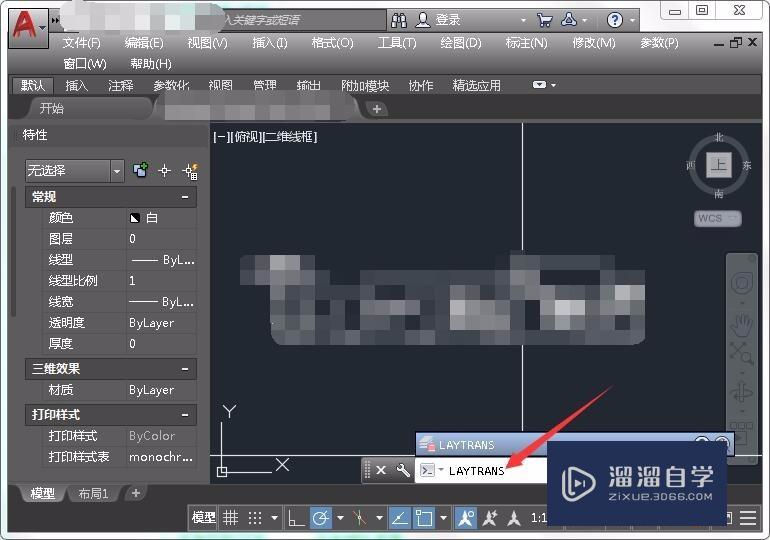
Task: Switch to the 注释 ribbon tab
Action: 121,85
